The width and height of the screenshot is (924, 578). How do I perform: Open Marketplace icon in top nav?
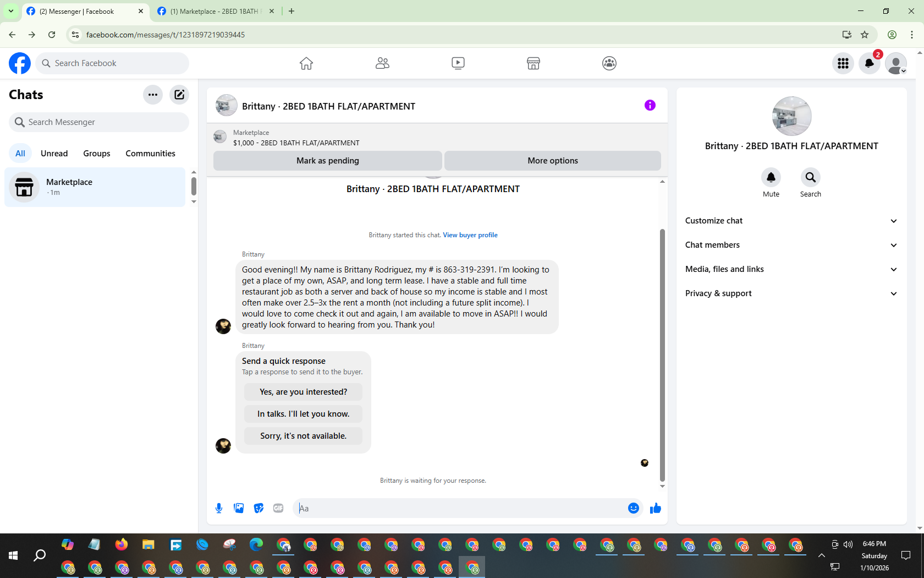[x=533, y=63]
